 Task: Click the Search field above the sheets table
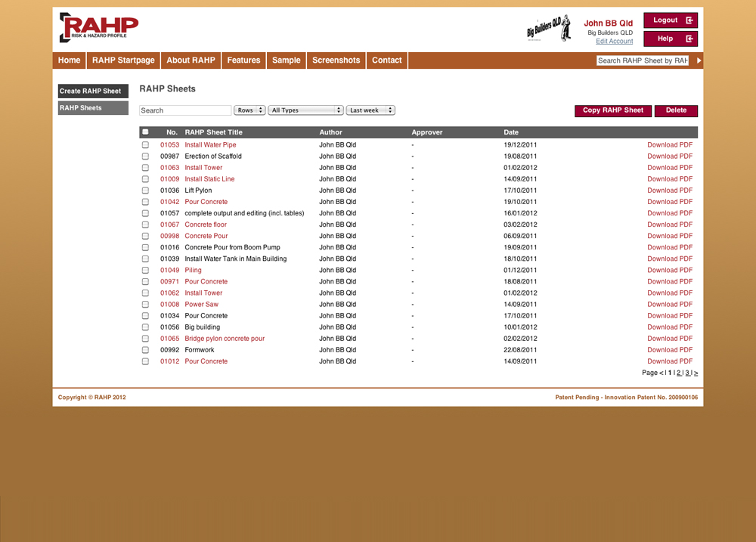coord(185,110)
